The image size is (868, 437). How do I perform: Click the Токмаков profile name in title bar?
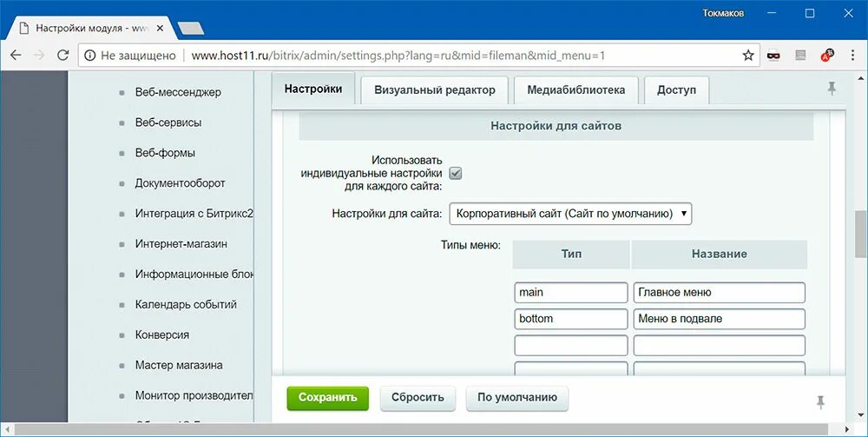(x=723, y=13)
